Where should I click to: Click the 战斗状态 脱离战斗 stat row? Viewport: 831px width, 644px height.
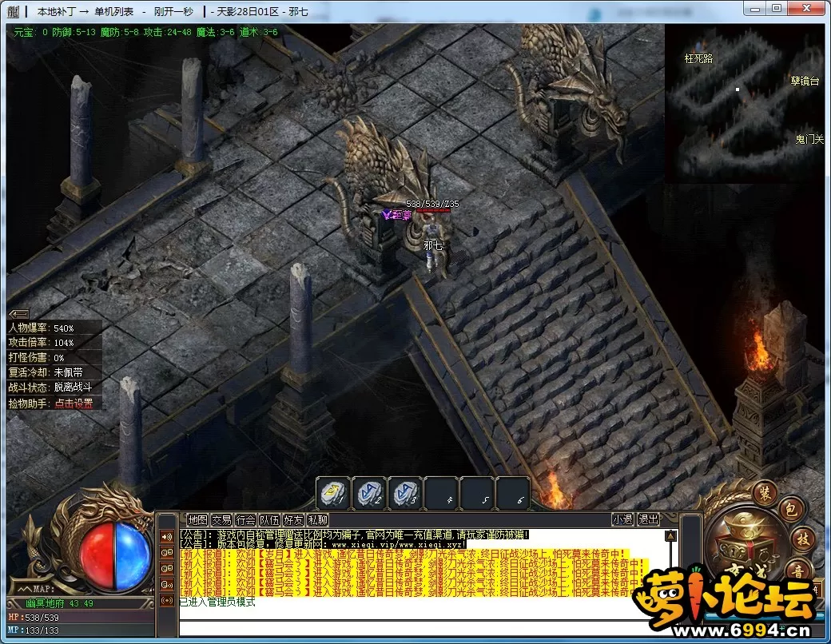pyautogui.click(x=54, y=388)
